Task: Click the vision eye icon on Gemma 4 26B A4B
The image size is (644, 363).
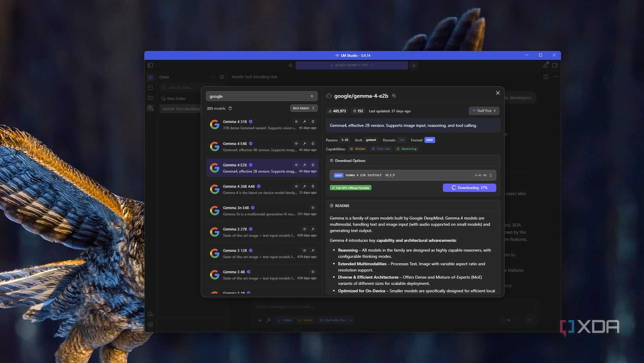Action: pyautogui.click(x=296, y=186)
